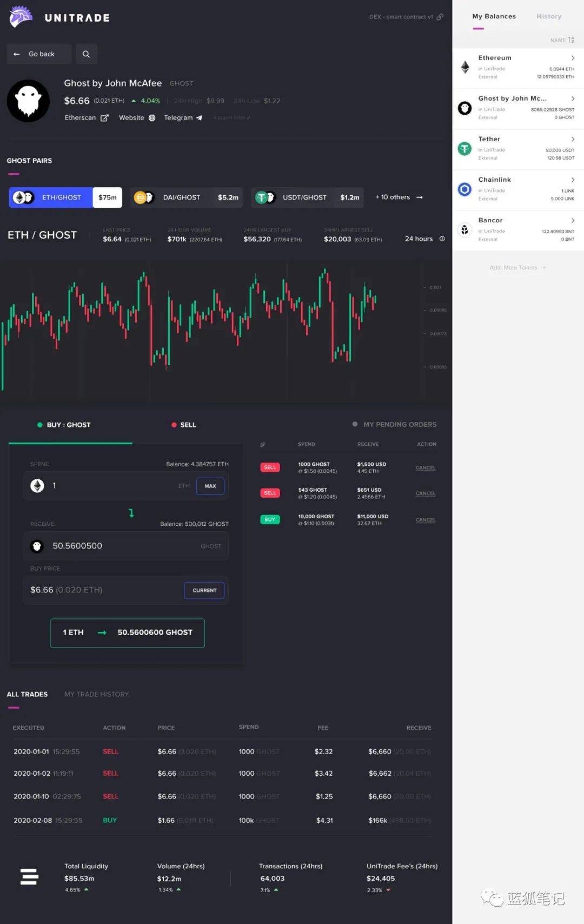Select the ETH/GHOST pair
This screenshot has width=584, height=924.
click(x=65, y=197)
